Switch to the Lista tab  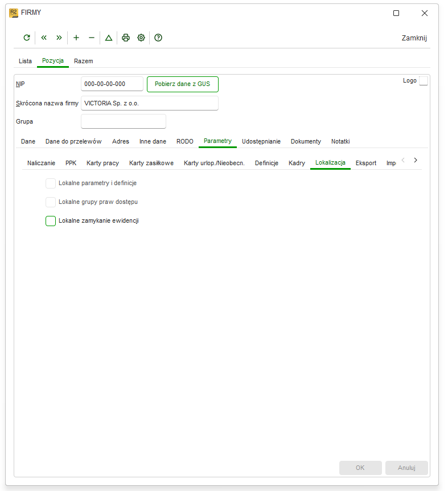pos(25,61)
